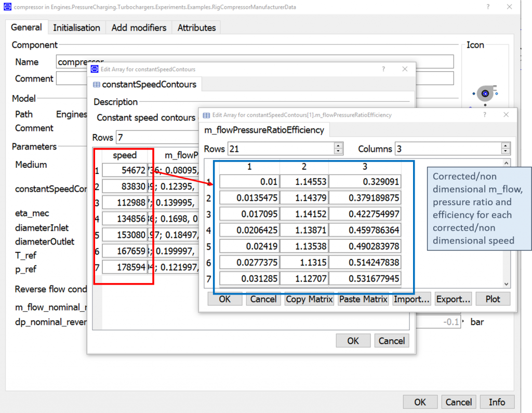Select matrix cell 1.14553
The width and height of the screenshot is (532, 413).
(x=304, y=181)
